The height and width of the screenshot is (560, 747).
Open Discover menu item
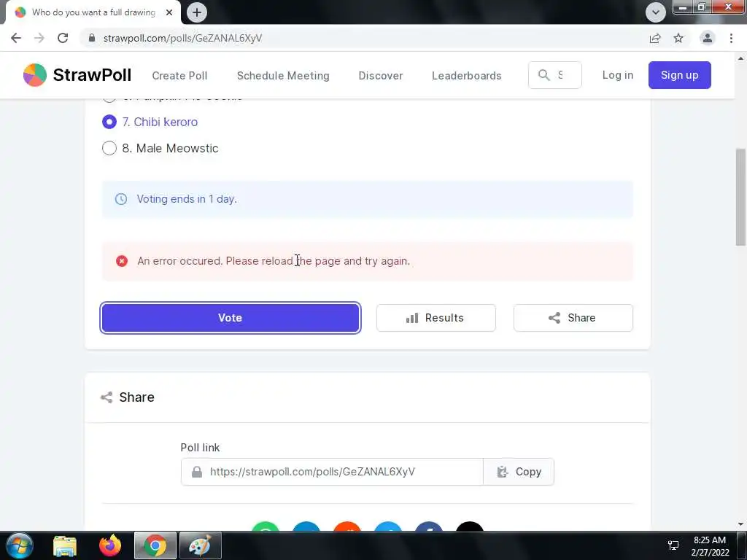click(381, 76)
